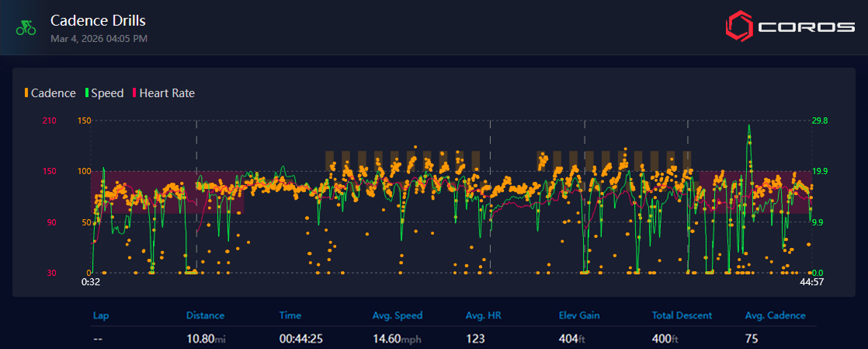868x349 pixels.
Task: Select the 44:57 chart end time label
Action: point(811,282)
